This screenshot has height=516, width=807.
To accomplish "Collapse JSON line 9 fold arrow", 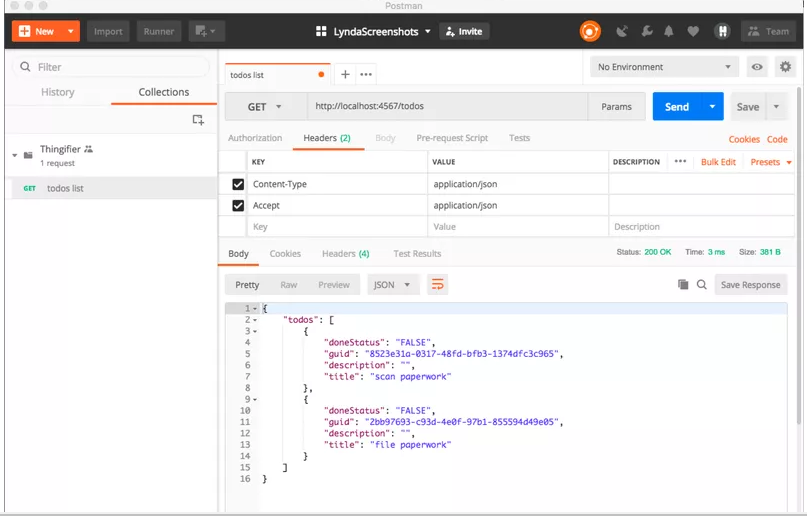I will [255, 400].
